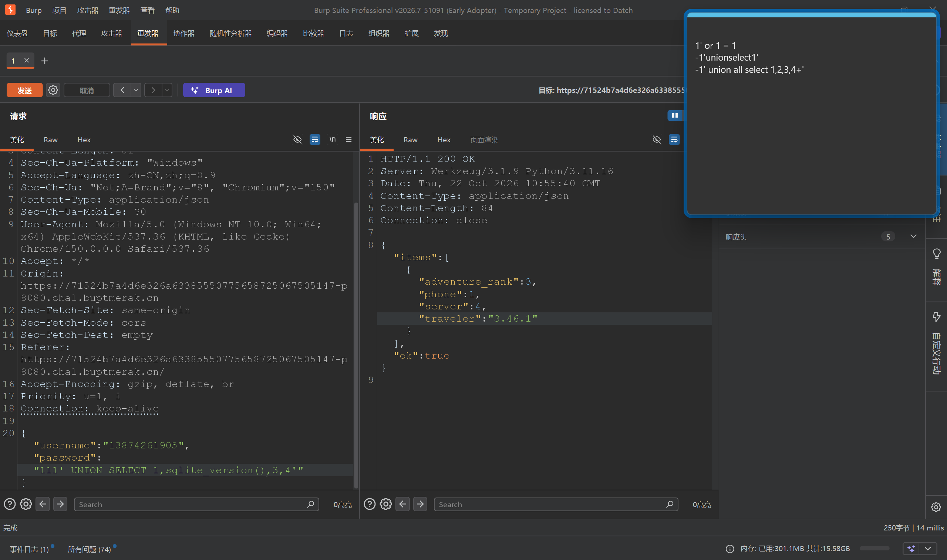
Task: Open request search settings gear
Action: tap(26, 504)
